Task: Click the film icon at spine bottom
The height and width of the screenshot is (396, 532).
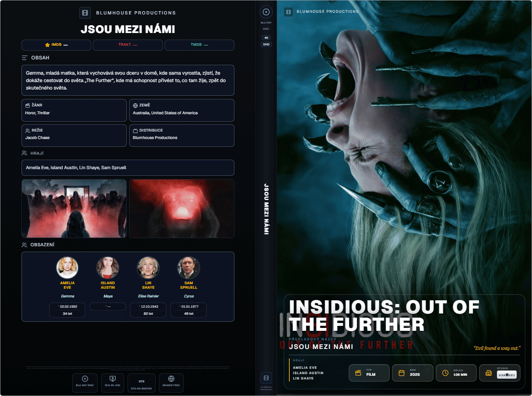Action: click(266, 377)
